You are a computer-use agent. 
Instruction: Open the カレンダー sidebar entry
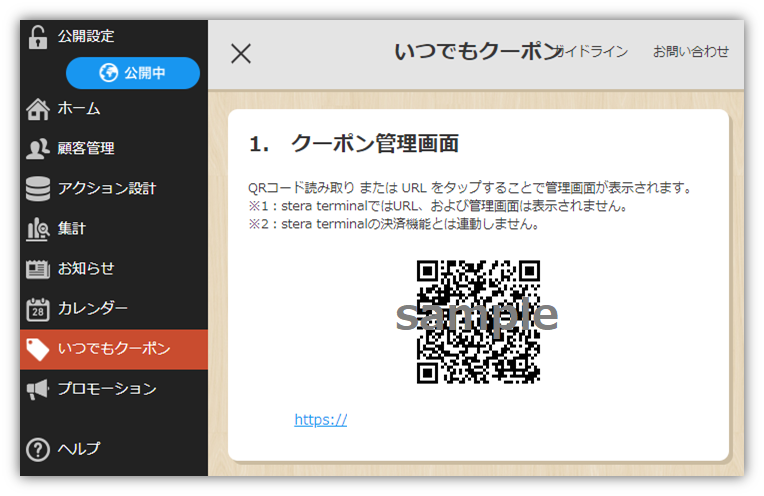(114, 309)
